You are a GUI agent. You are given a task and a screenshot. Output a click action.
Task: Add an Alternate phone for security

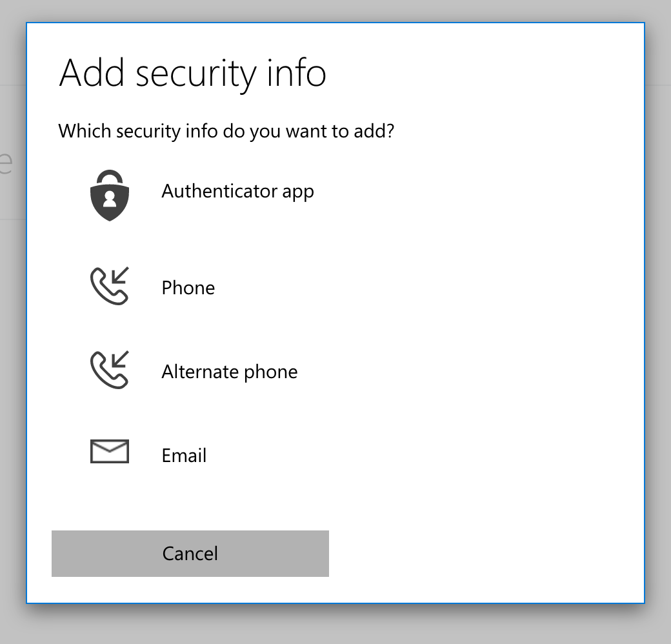[x=230, y=372]
